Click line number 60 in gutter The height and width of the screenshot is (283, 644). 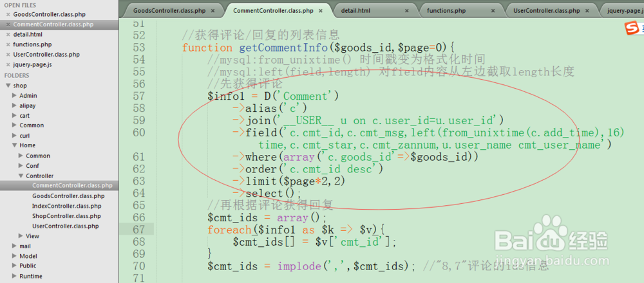point(139,132)
